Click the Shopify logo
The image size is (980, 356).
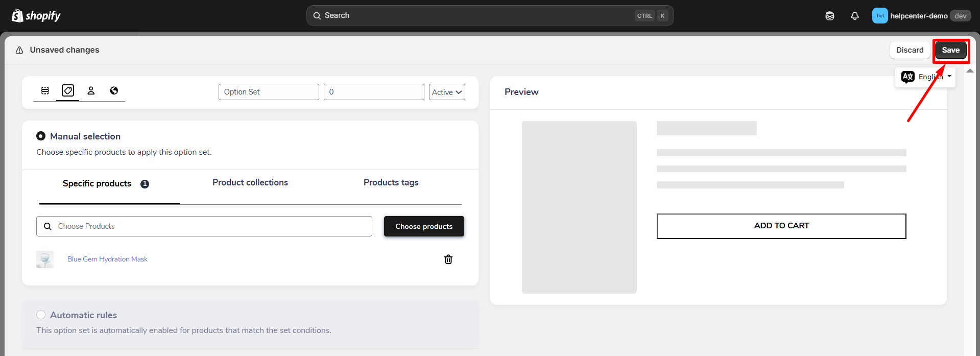[36, 16]
